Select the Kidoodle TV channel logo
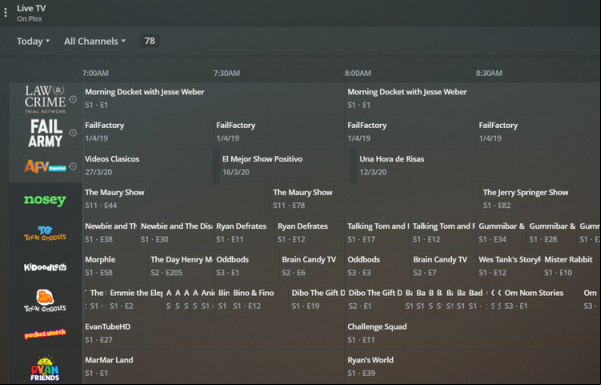This screenshot has width=601, height=385. (x=45, y=267)
